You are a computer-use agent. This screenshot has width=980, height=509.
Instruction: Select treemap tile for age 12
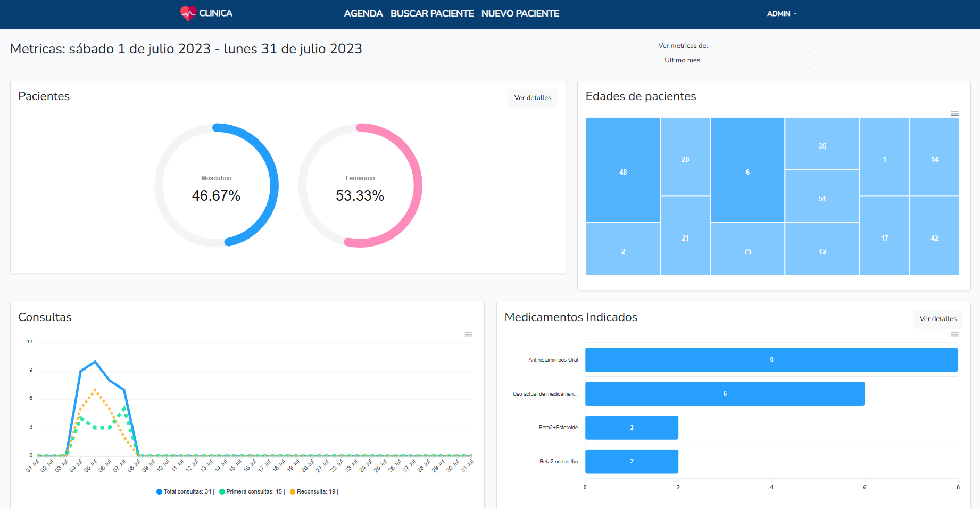pyautogui.click(x=822, y=249)
